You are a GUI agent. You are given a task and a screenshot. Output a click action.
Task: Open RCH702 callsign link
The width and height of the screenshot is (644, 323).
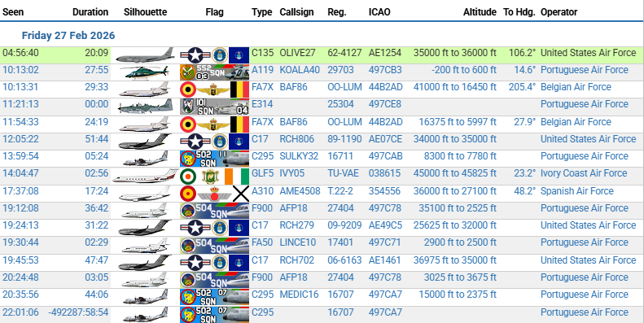[297, 260]
